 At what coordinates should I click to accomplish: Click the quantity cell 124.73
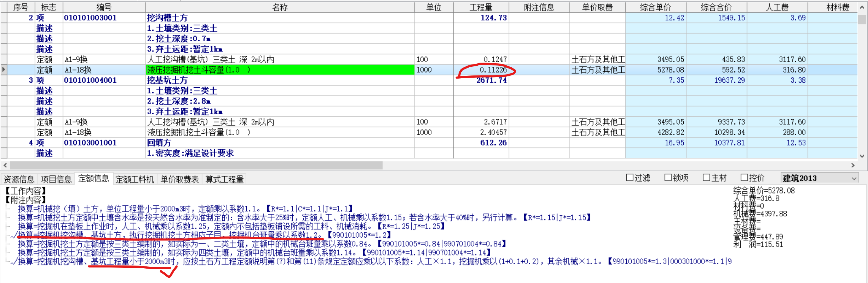(x=481, y=18)
